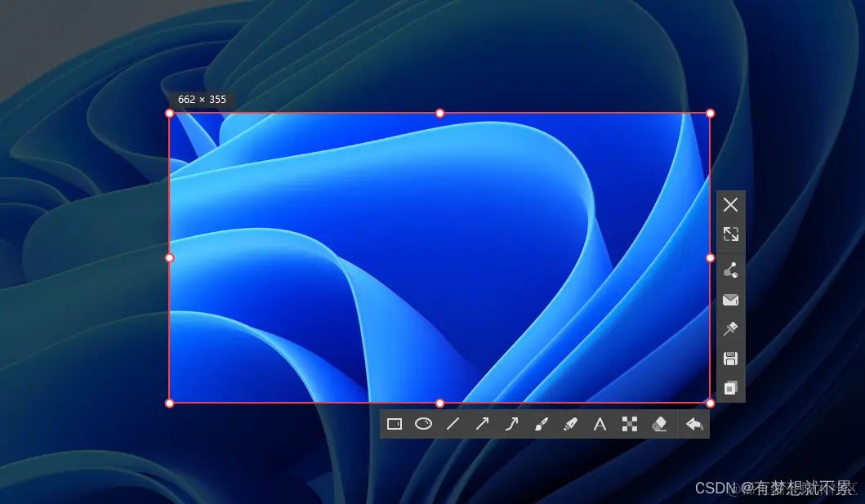Click the top-center selection edge handle
Viewport: 865px width, 504px height.
point(439,113)
